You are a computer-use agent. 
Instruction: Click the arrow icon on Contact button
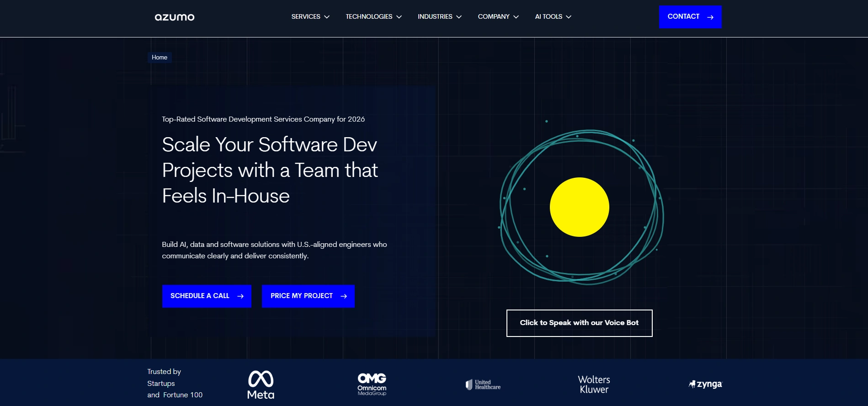(710, 17)
